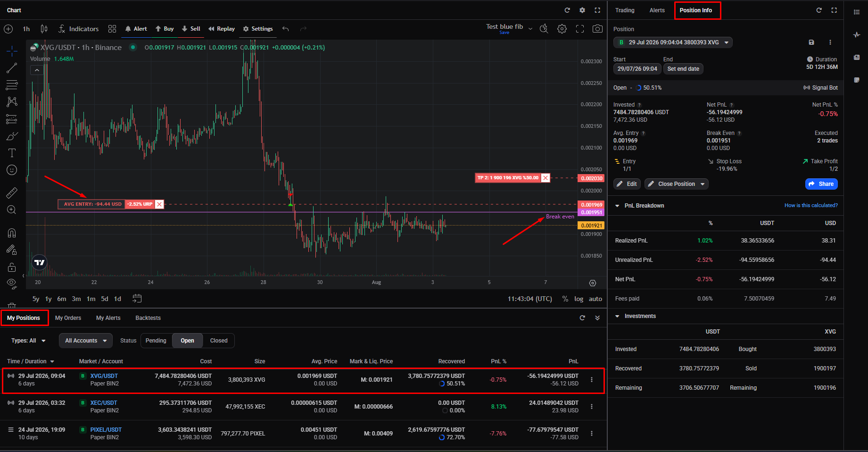The height and width of the screenshot is (452, 868).
Task: Click the layout grid icon
Action: point(112,29)
